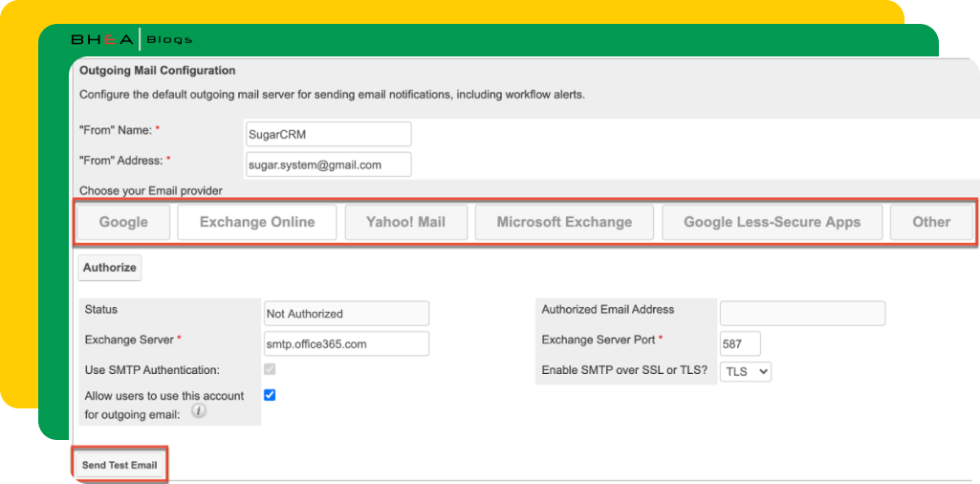Send a test email
Screen dimensions: 980x484
[x=120, y=465]
